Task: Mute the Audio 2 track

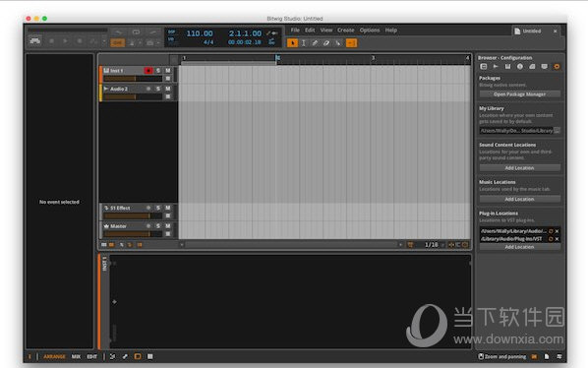Action: [167, 89]
